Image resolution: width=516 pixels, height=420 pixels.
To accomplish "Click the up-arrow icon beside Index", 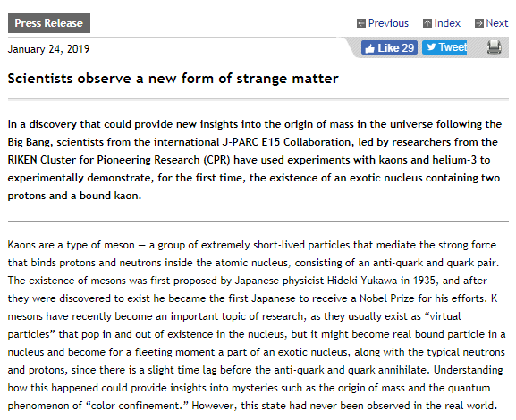I will [427, 23].
